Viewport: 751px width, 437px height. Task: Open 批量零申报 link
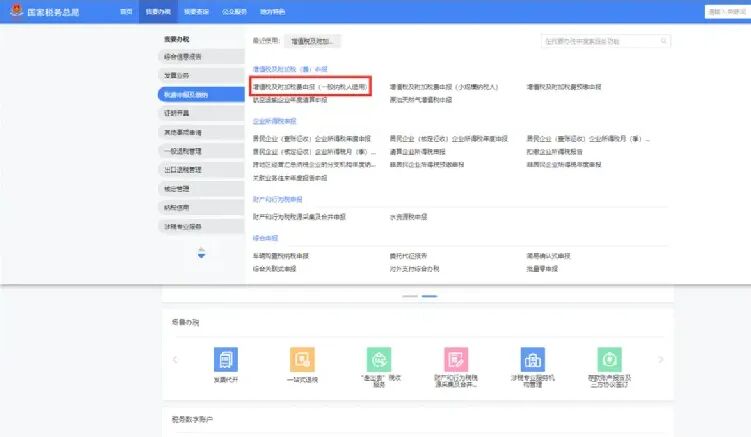[x=542, y=269]
